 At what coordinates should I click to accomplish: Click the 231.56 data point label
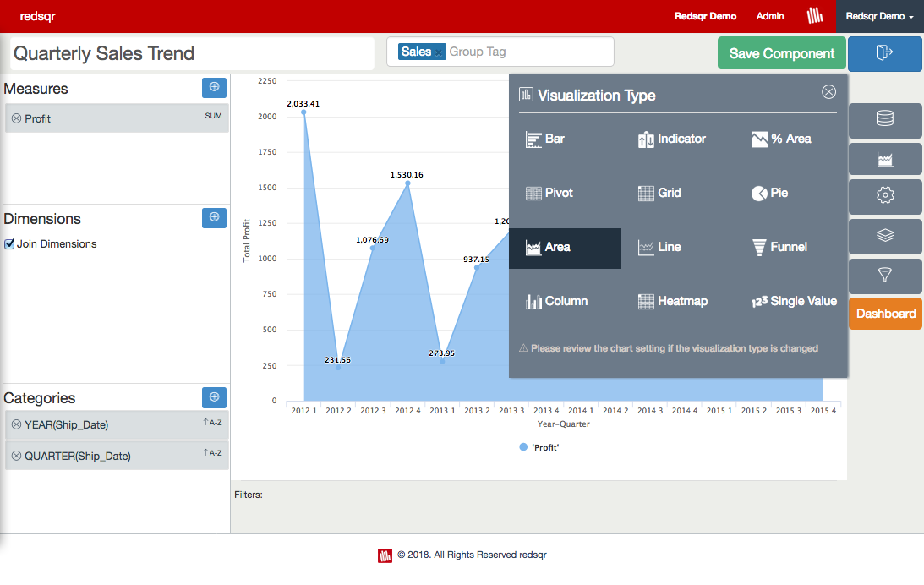(337, 360)
